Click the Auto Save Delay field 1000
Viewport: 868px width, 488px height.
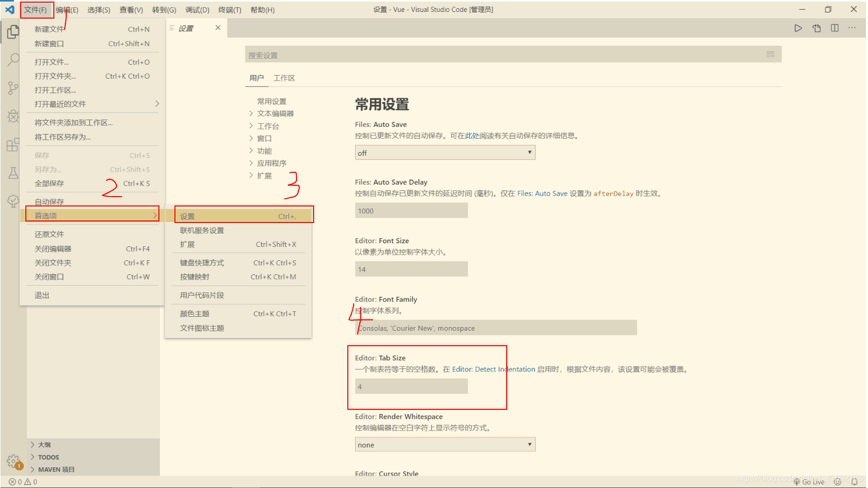[411, 211]
